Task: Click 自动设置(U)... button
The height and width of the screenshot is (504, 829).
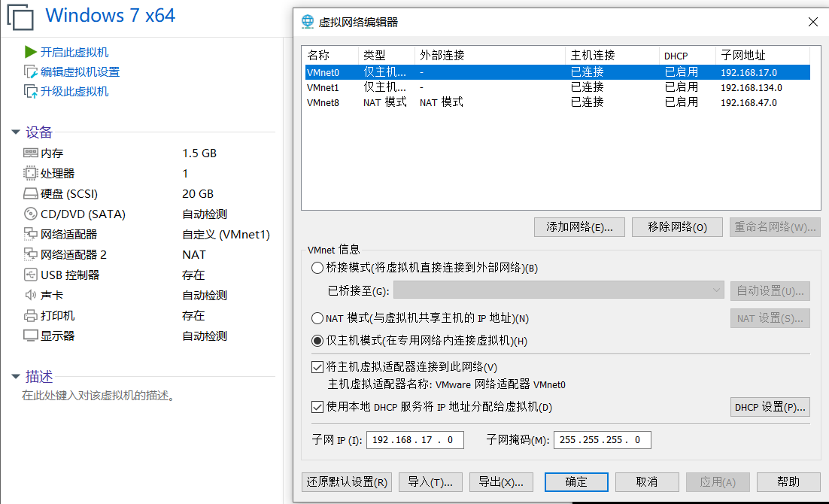Action: pos(770,291)
